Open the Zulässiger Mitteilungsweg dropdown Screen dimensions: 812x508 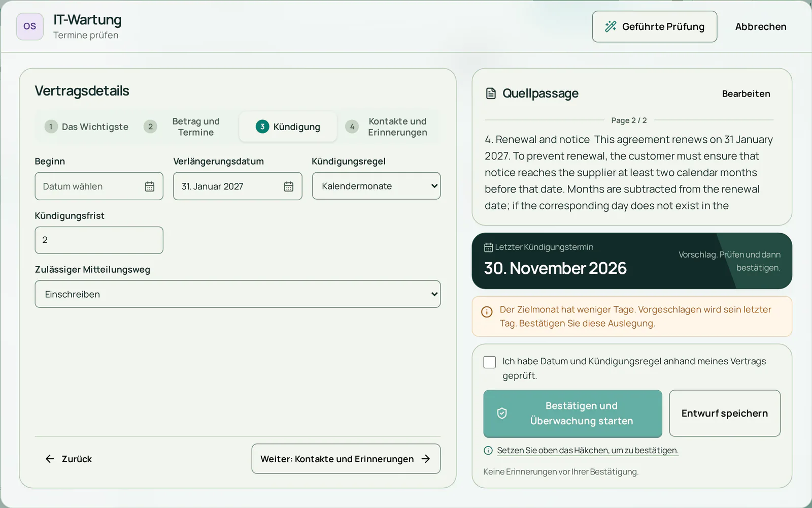pos(238,294)
